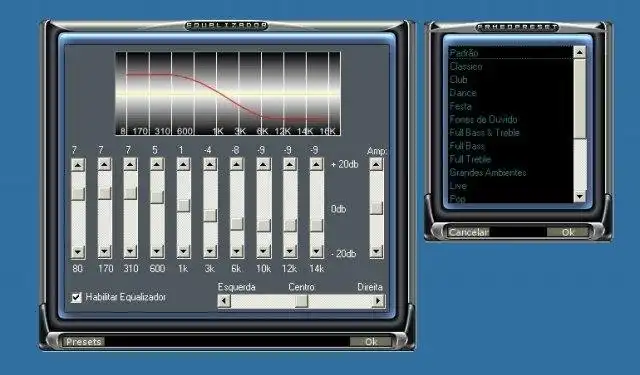Click the 170 Hz band slider thumb
Screen dimensions: 640x375
(x=104, y=193)
